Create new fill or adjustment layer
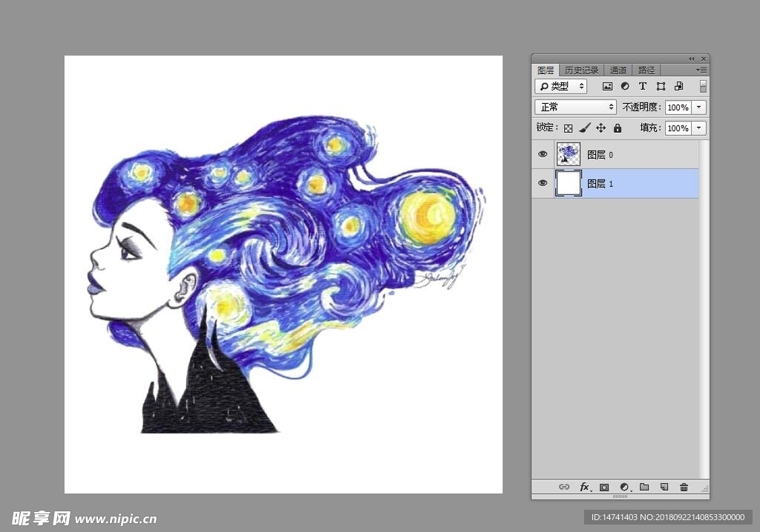The height and width of the screenshot is (532, 760). 625,487
